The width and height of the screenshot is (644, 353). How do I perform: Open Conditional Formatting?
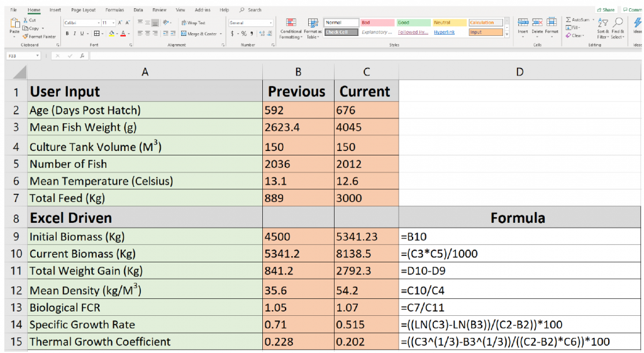point(291,28)
